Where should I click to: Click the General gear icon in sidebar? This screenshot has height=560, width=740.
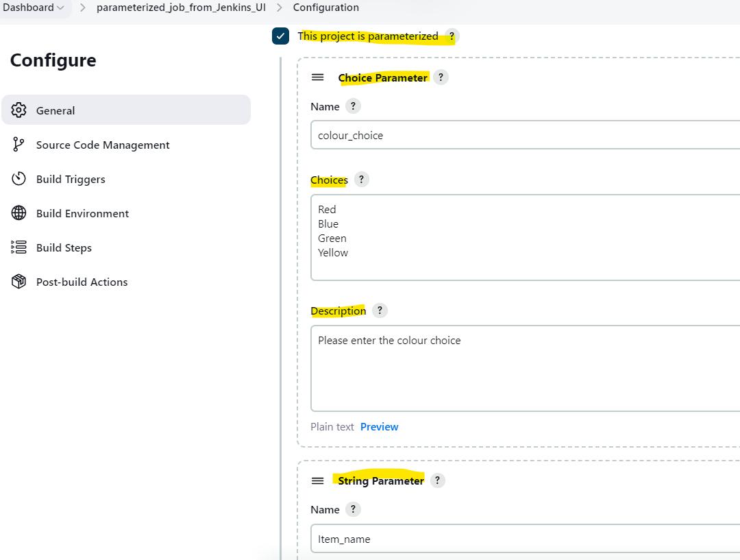[19, 110]
